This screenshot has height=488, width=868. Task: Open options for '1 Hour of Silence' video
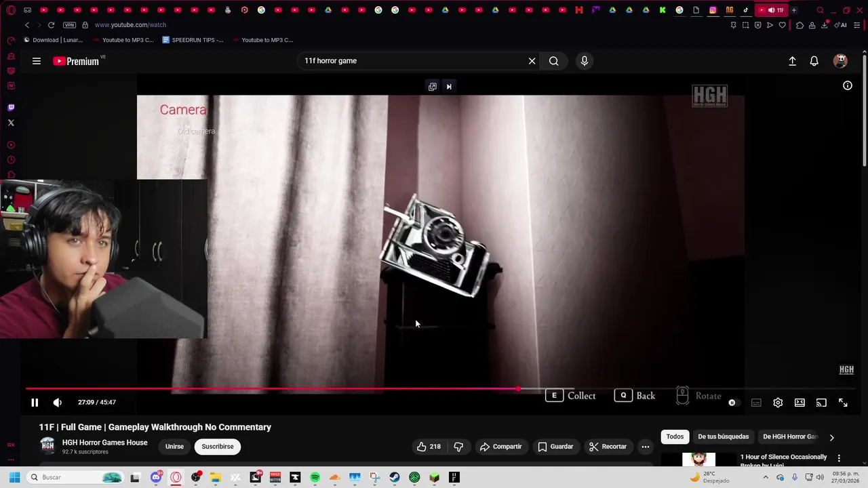coord(839,458)
